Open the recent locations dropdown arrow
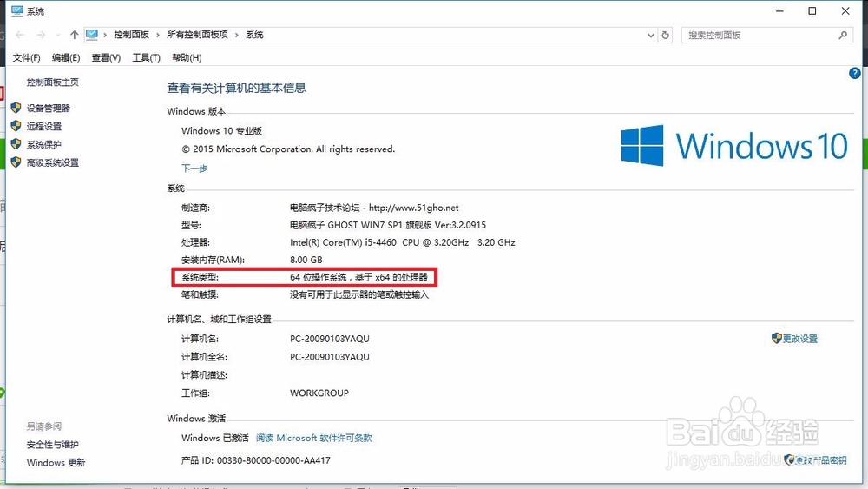The height and width of the screenshot is (489, 868). [58, 35]
